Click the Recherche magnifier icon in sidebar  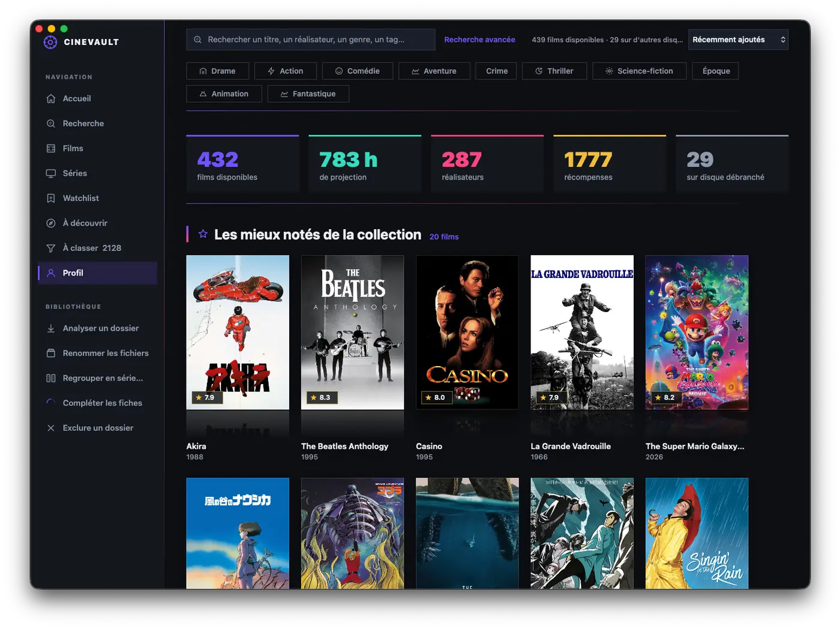click(x=51, y=124)
